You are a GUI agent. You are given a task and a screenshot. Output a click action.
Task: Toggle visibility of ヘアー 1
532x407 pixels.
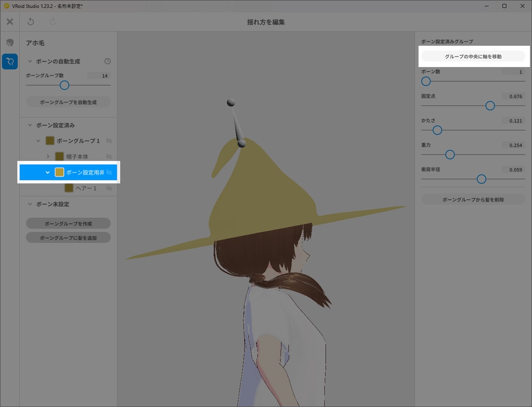coord(109,188)
